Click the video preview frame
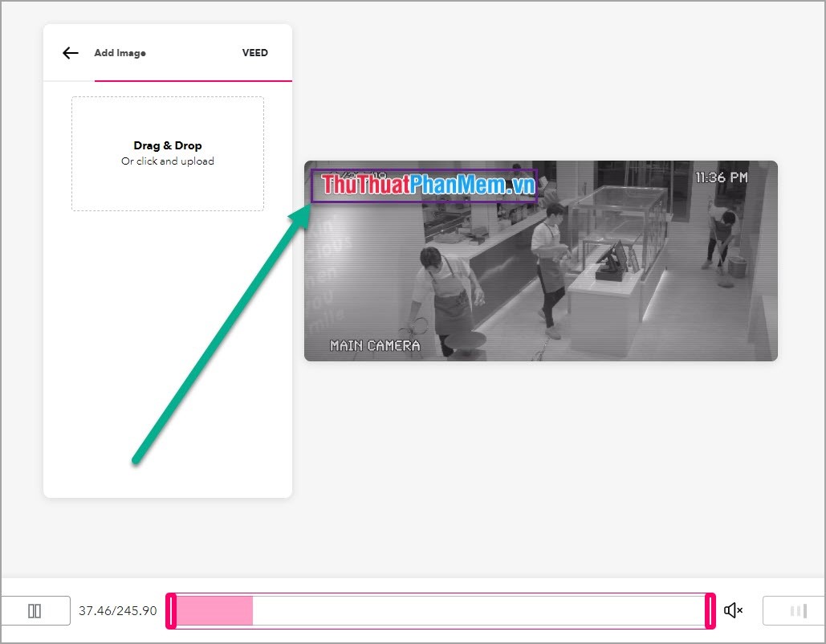Image resolution: width=826 pixels, height=644 pixels. [541, 259]
